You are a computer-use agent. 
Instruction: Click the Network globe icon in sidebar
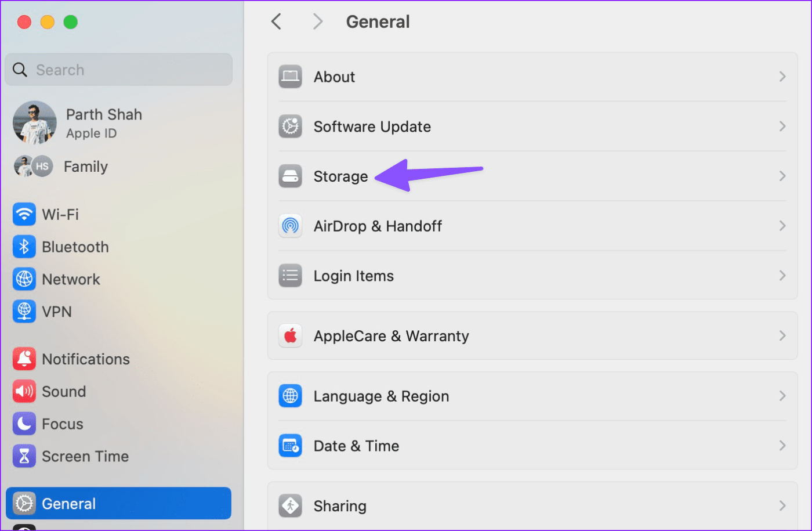point(24,279)
